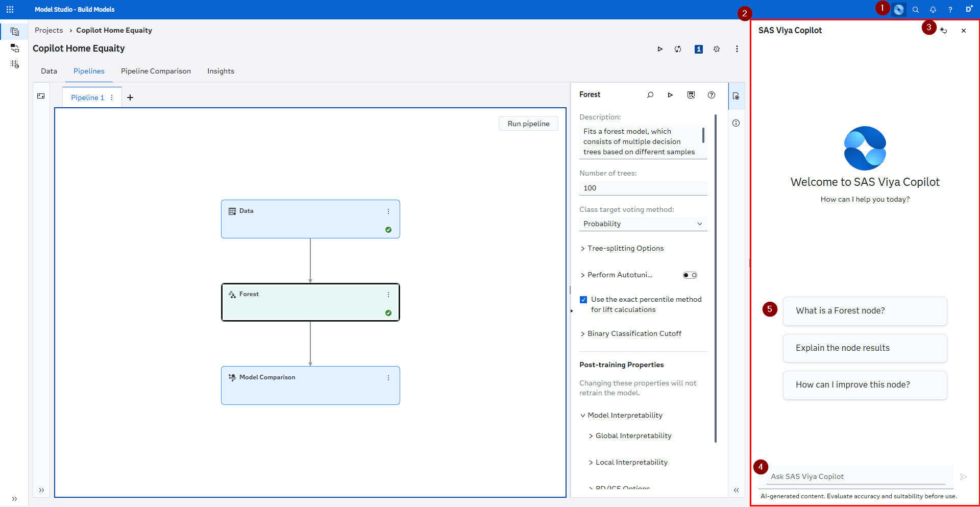
Task: Run the Forest node with play icon
Action: click(x=670, y=95)
